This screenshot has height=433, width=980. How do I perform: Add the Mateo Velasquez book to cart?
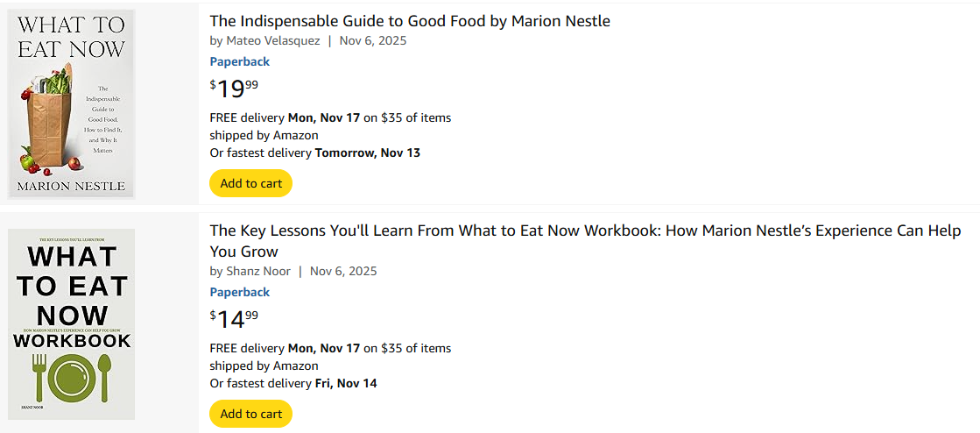[x=250, y=183]
